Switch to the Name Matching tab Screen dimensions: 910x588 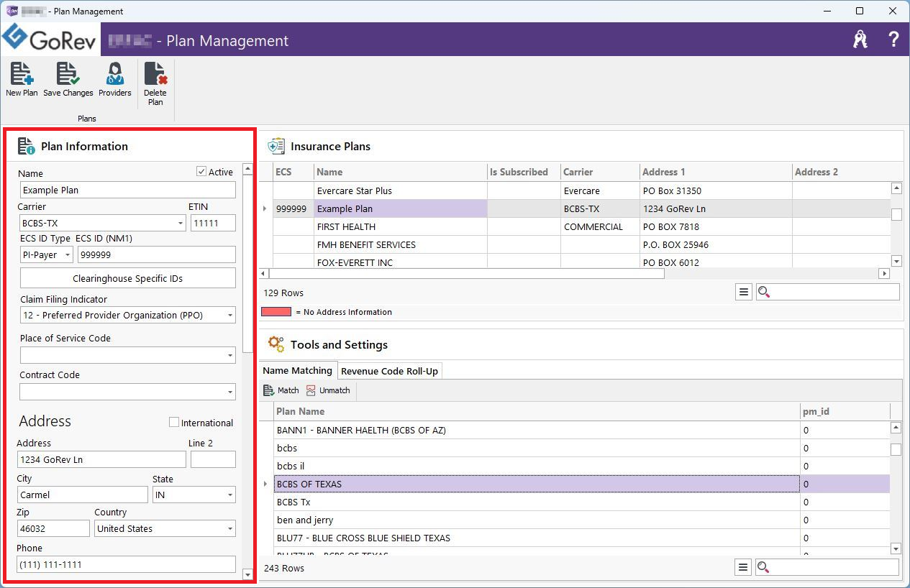(298, 370)
